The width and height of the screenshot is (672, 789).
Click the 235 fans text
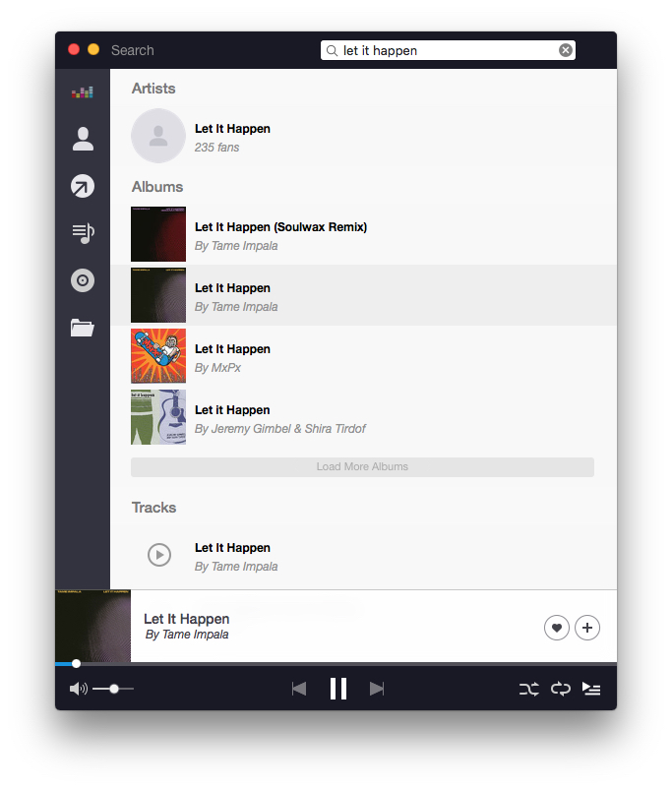click(217, 148)
